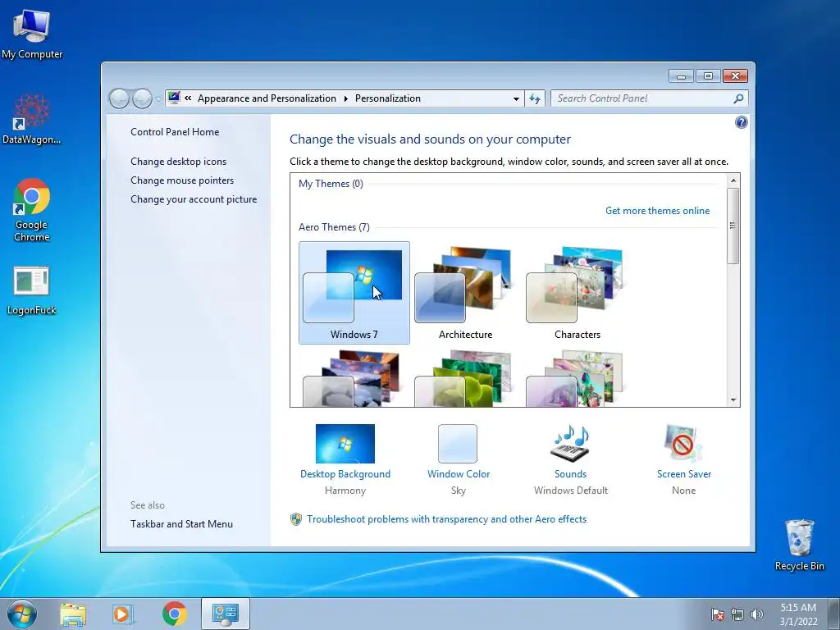The width and height of the screenshot is (840, 630).
Task: Open the Start menu orb
Action: pyautogui.click(x=22, y=614)
